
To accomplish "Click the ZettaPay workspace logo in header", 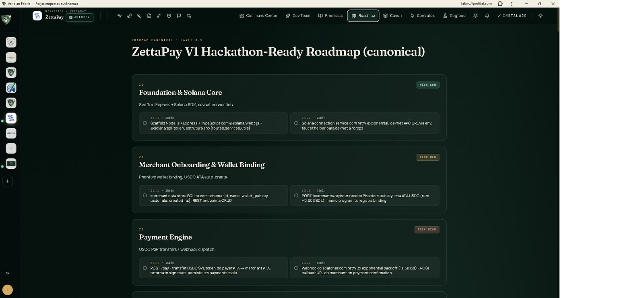I will pos(37,16).
